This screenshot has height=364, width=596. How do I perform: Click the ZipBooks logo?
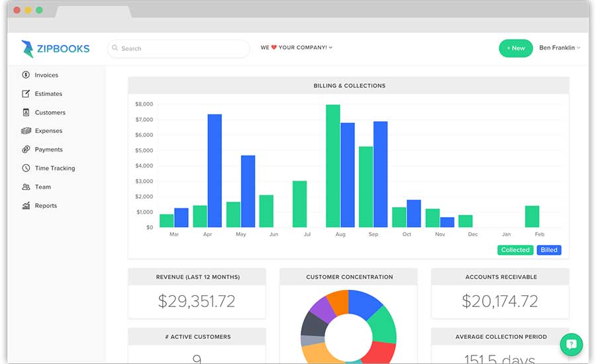(56, 48)
